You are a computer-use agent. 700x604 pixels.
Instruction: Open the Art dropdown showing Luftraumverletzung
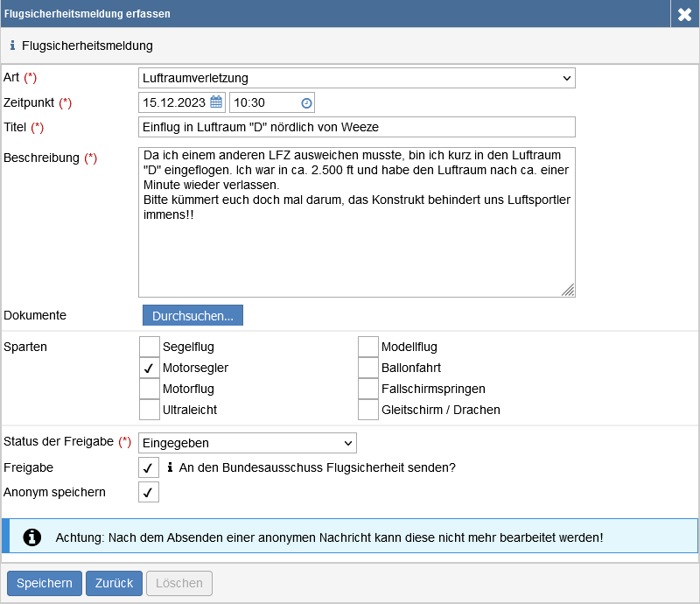click(x=357, y=79)
